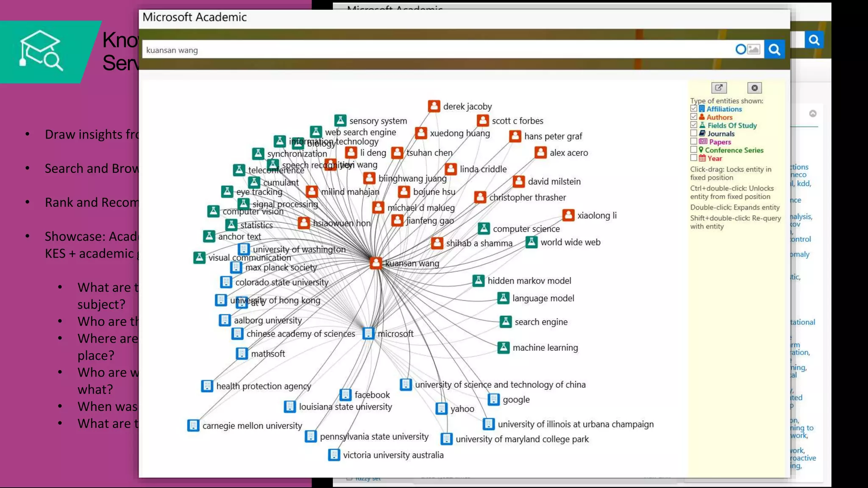Viewport: 868px width, 488px height.
Task: Enable the Year entity checkbox
Action: (693, 158)
